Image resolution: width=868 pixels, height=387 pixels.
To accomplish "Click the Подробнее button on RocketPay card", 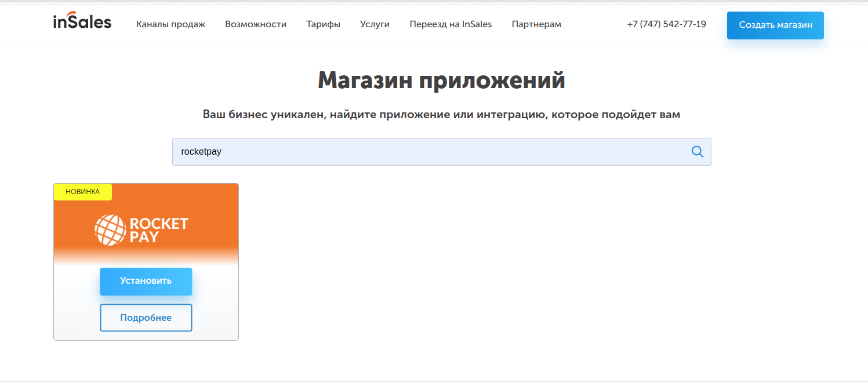I will [146, 317].
